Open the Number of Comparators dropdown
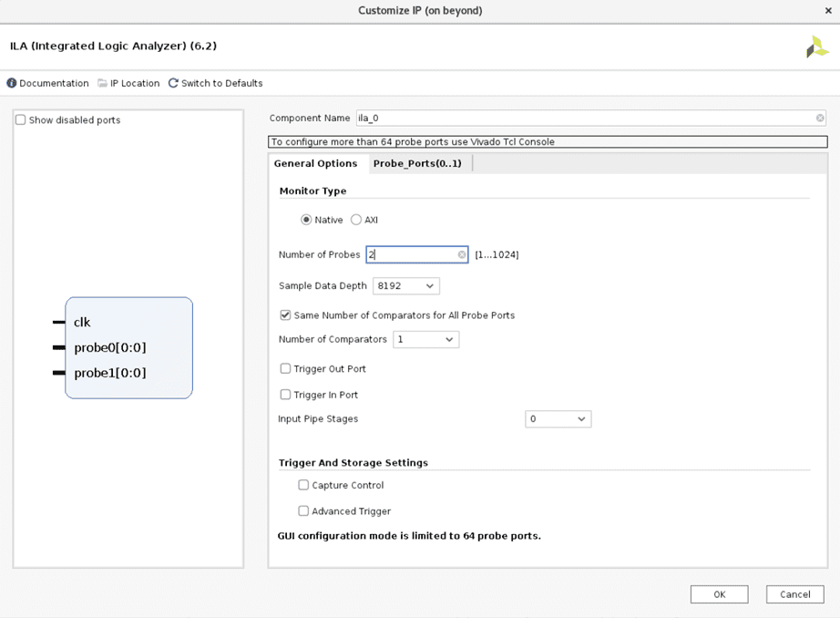This screenshot has width=840, height=618. pyautogui.click(x=425, y=339)
